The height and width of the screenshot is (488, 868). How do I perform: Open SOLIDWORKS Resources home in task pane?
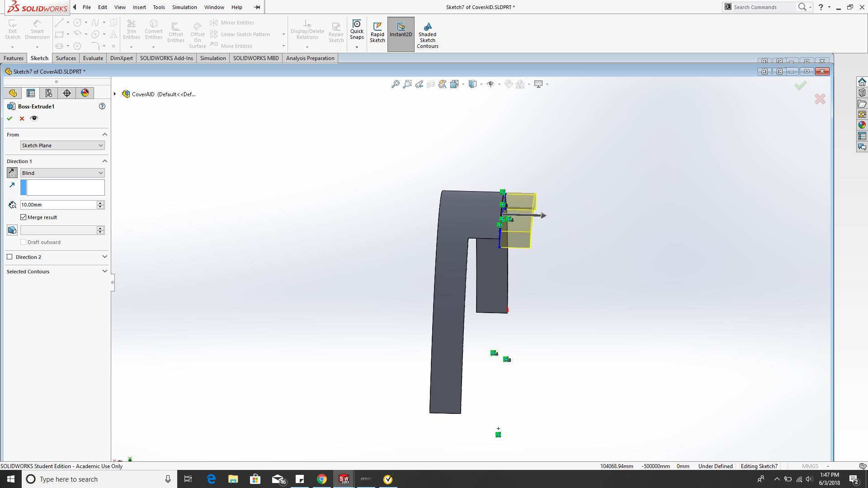862,82
